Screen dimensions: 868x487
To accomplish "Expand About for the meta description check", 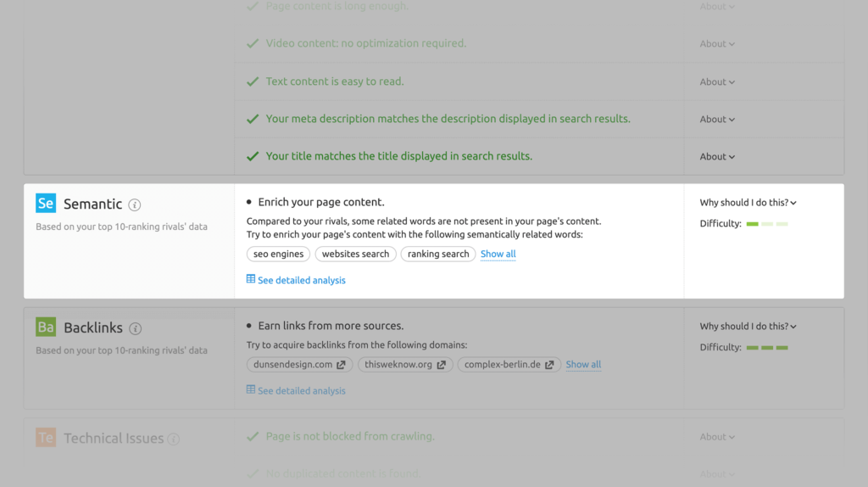I will pyautogui.click(x=717, y=120).
